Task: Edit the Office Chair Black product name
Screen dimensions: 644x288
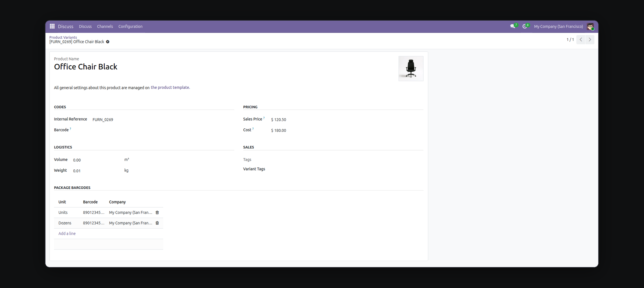Action: tap(86, 67)
